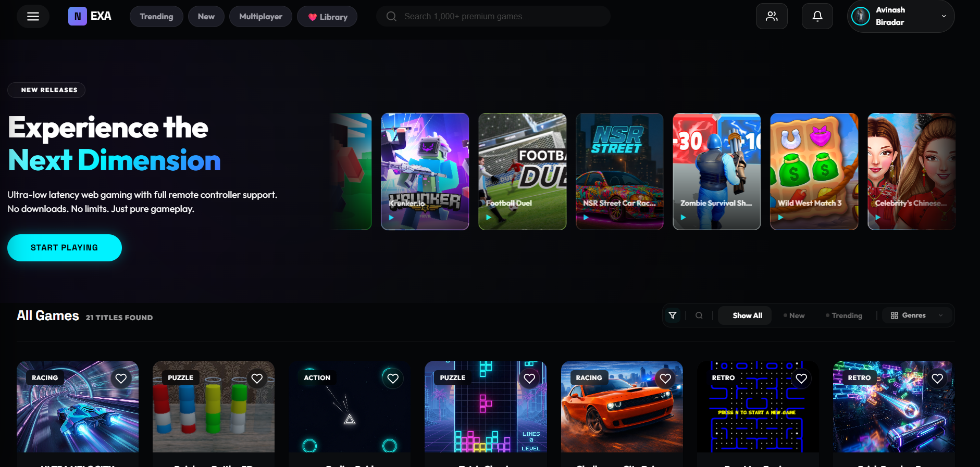Click the search magnifier in header
The image size is (980, 467).
[x=391, y=17]
